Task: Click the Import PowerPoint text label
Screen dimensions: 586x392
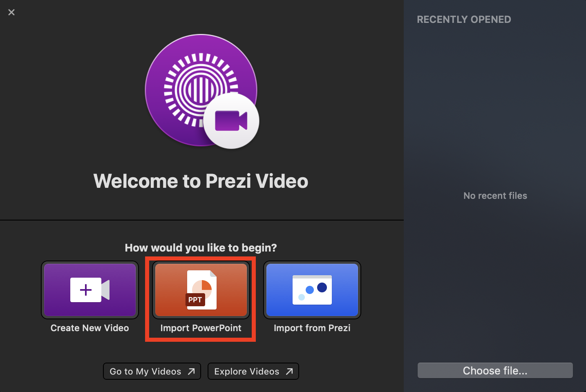Action: (201, 328)
